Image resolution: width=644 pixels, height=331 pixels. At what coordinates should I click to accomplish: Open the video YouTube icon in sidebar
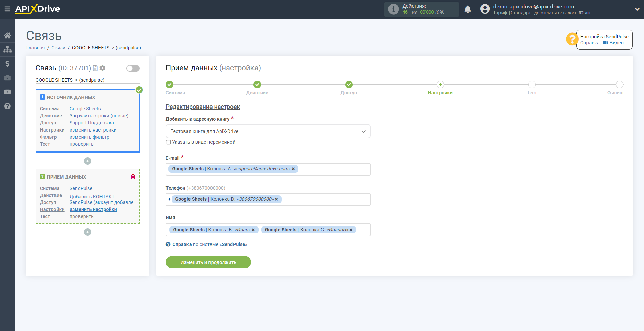click(7, 92)
